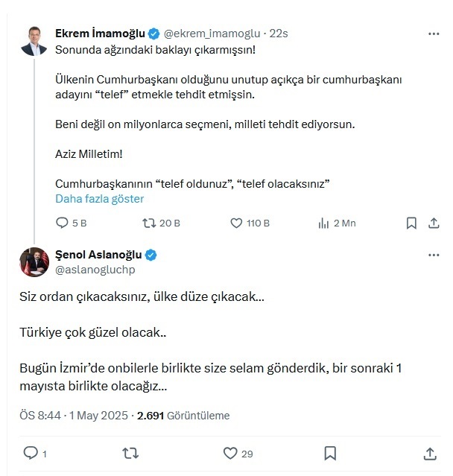Expand tweet with "Daha fazla göster"

point(99,199)
